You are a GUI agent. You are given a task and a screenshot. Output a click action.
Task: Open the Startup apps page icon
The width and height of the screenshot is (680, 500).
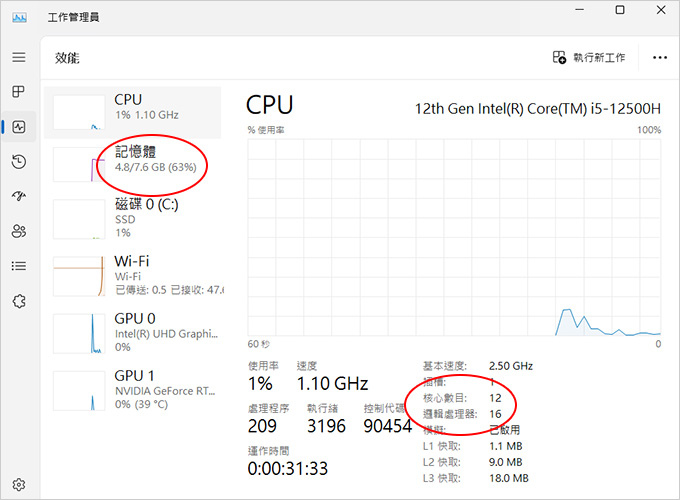(x=19, y=196)
